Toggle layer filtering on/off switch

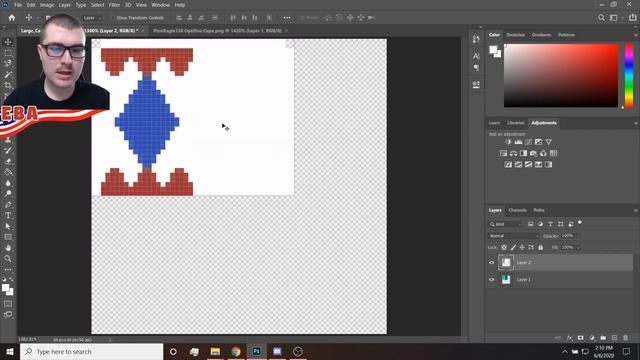[580, 223]
